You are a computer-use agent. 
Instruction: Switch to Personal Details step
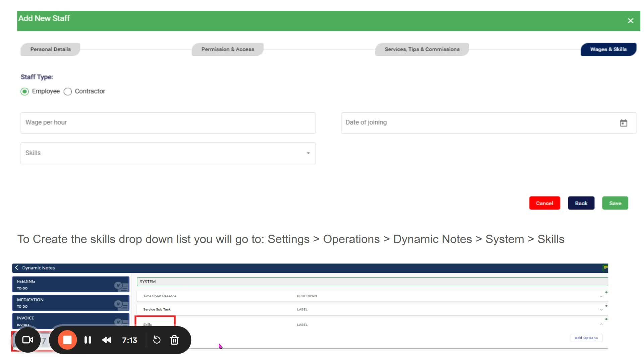click(x=50, y=49)
